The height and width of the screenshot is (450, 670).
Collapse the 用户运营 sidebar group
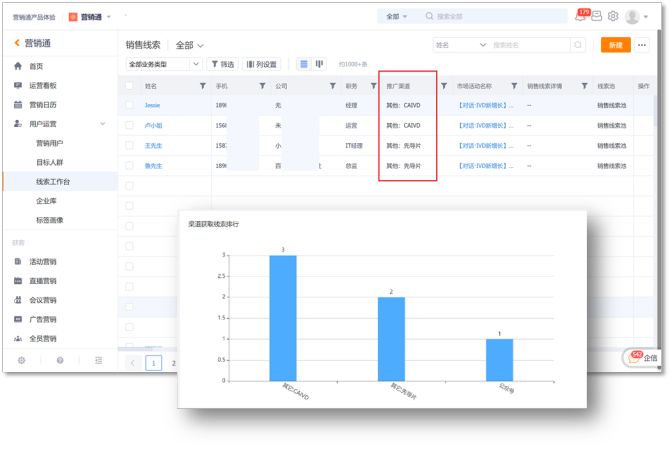tap(103, 123)
